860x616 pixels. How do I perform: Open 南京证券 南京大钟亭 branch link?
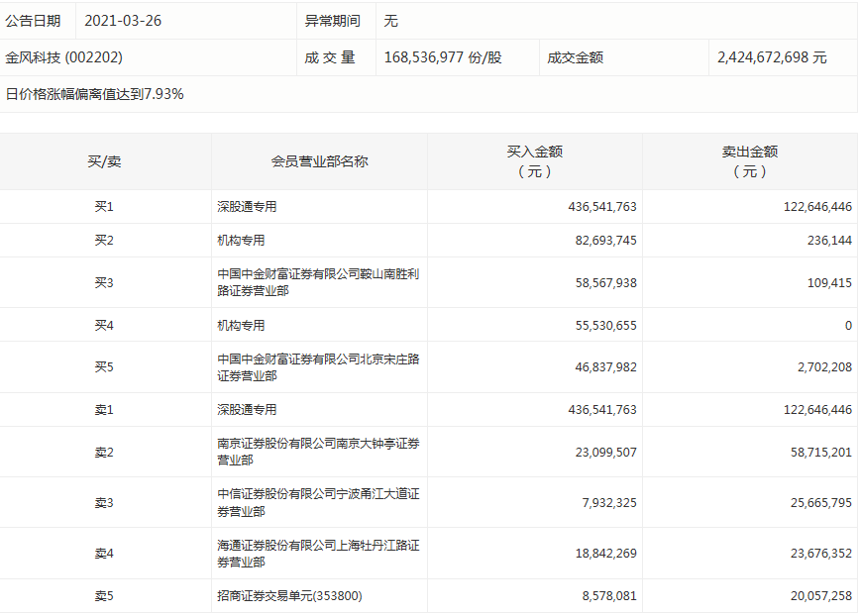point(318,452)
